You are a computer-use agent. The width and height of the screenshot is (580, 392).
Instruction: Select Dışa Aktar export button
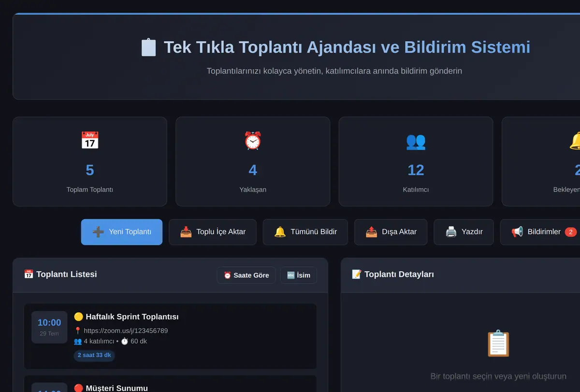click(391, 232)
